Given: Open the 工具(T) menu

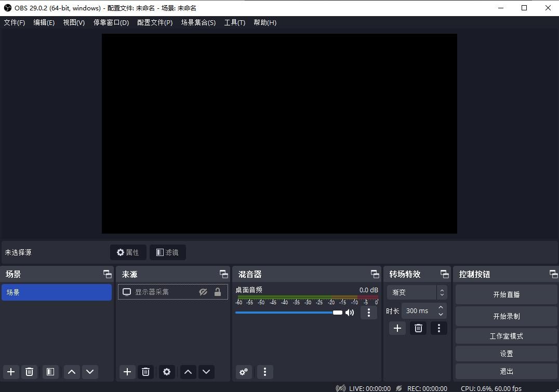Looking at the screenshot, I should tap(234, 23).
